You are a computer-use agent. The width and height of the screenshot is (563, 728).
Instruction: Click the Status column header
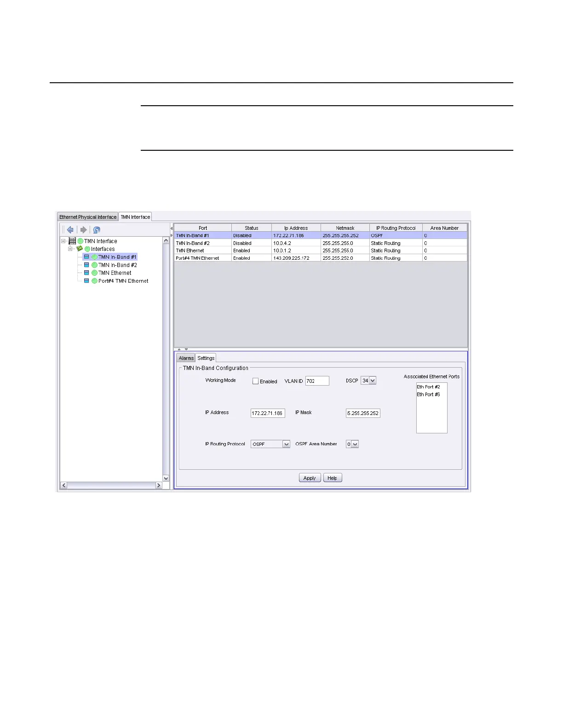(252, 228)
